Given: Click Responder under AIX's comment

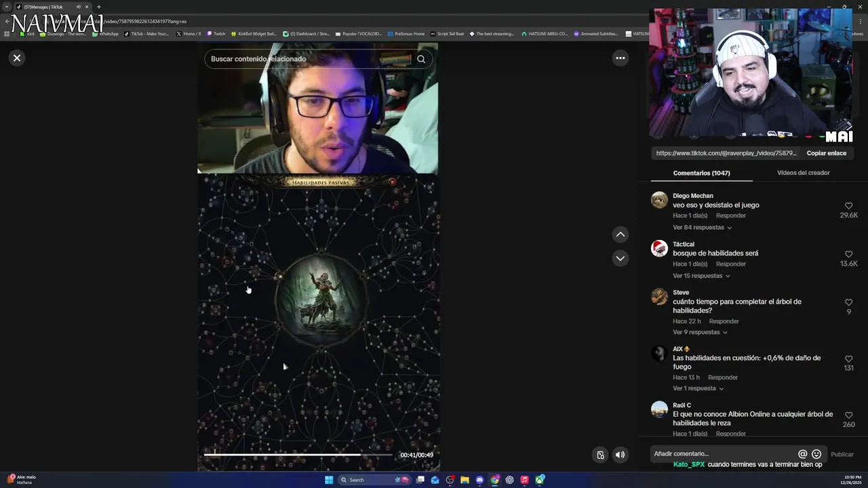Looking at the screenshot, I should click(722, 378).
